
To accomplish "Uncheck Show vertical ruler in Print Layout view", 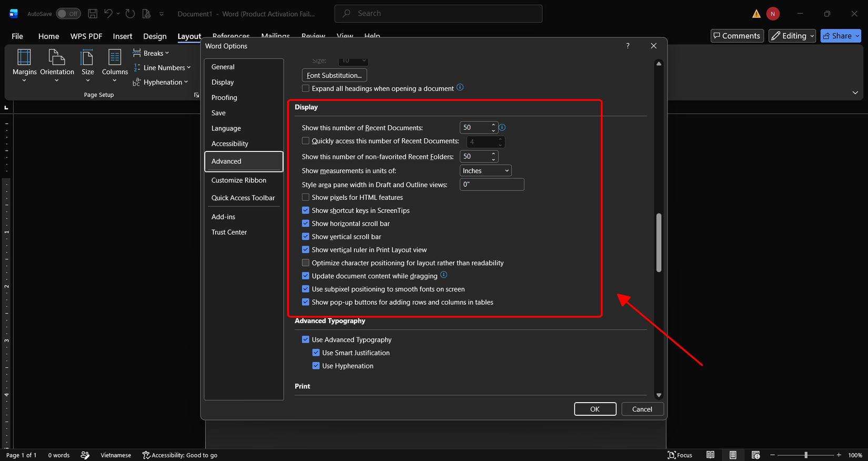I will point(306,250).
